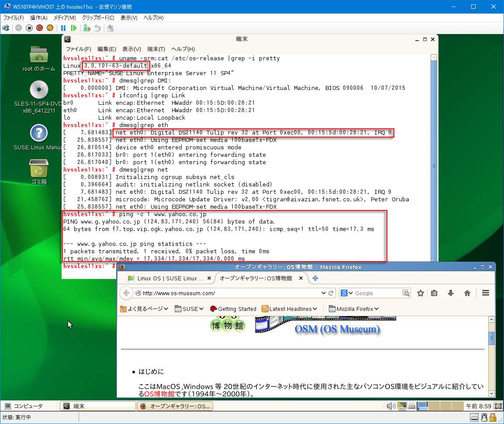Expand the Latest Headlines feed dropdown
504x424 pixels.
pos(290,309)
